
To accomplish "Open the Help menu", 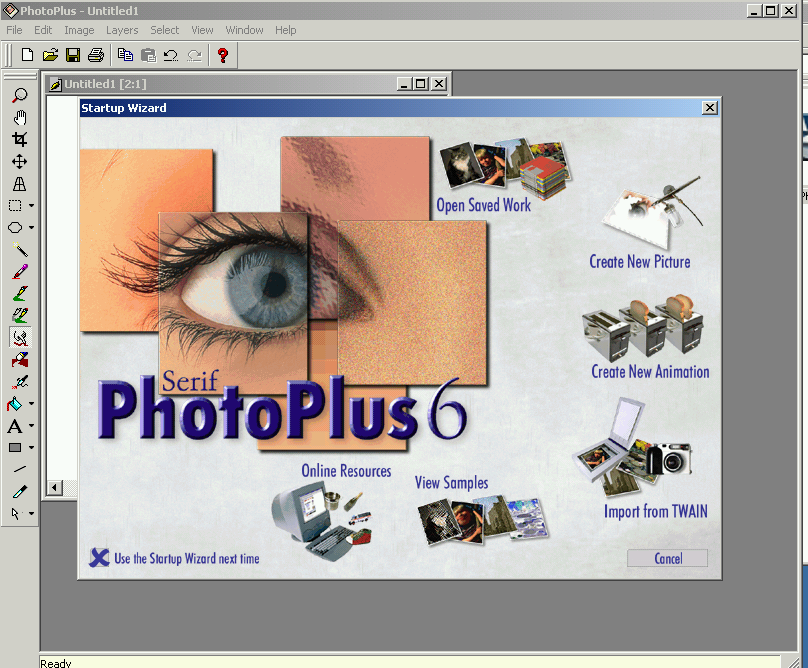I will point(285,30).
